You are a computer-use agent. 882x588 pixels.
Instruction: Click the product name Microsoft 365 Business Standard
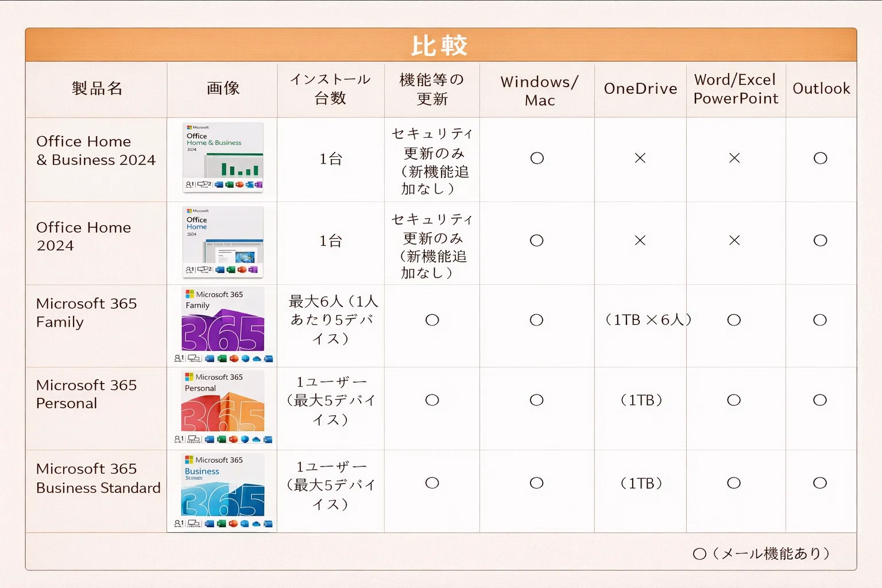(x=98, y=478)
